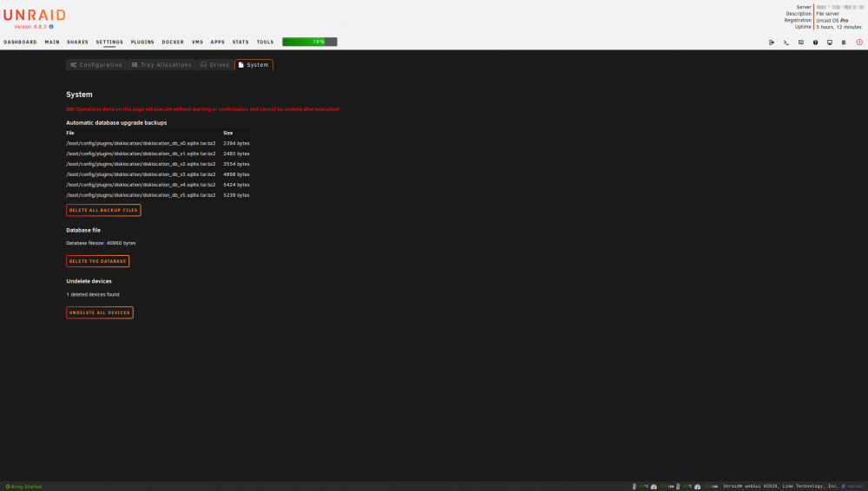
Task: Click Automatic database upgrade backups heading
Action: pyautogui.click(x=116, y=123)
